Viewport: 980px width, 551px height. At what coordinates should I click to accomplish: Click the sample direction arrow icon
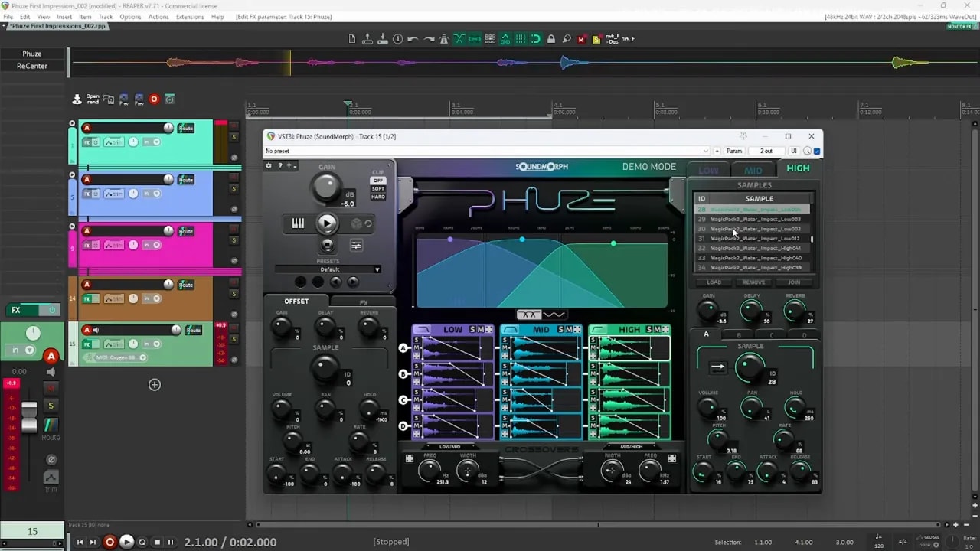(717, 367)
